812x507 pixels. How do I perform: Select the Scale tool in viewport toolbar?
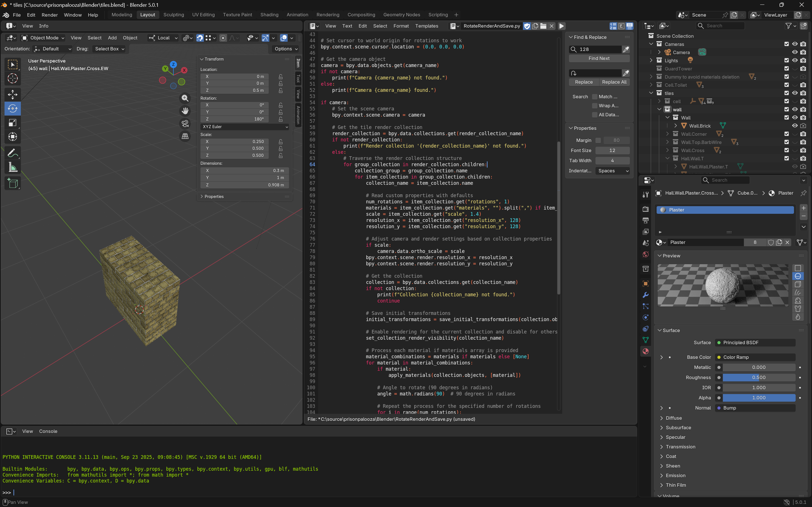[x=12, y=123]
